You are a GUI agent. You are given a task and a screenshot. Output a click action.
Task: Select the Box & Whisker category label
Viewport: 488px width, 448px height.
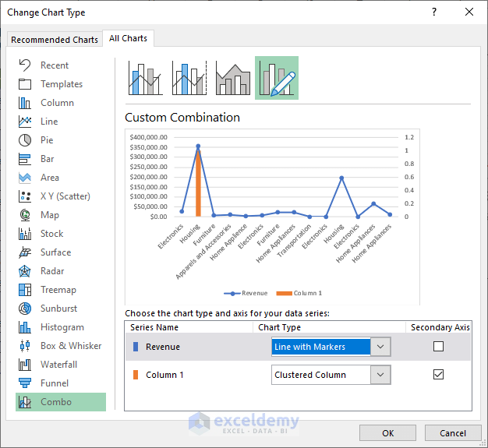(71, 346)
